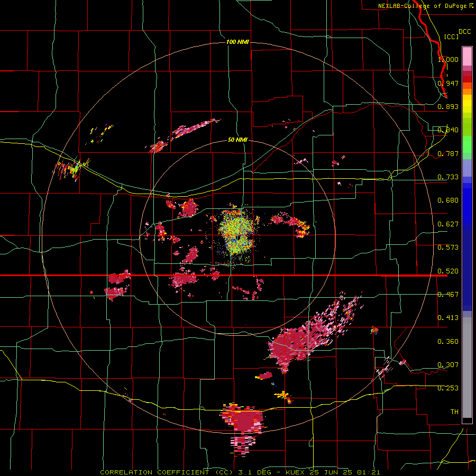Image resolution: width=476 pixels, height=476 pixels.
Task: Click the 0.627 scale value
Action: 448,224
